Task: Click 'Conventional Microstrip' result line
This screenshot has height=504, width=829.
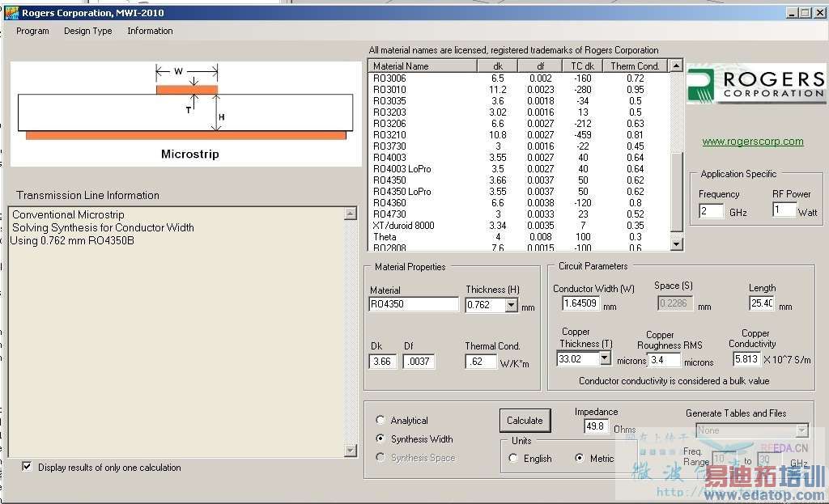Action: click(x=68, y=214)
